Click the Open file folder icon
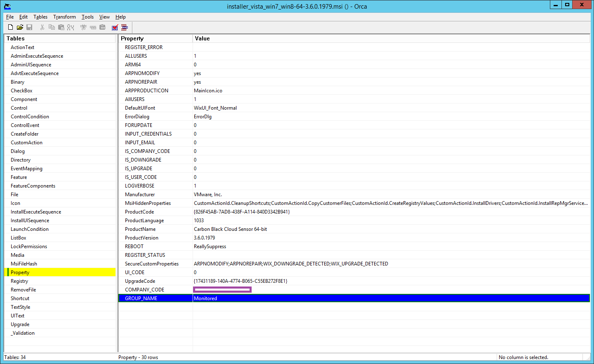594x364 pixels. click(x=20, y=27)
